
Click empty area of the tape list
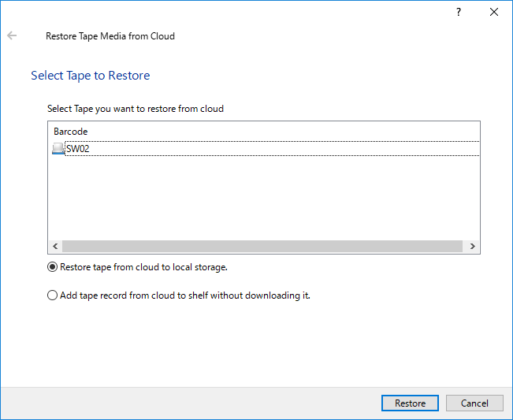click(264, 198)
